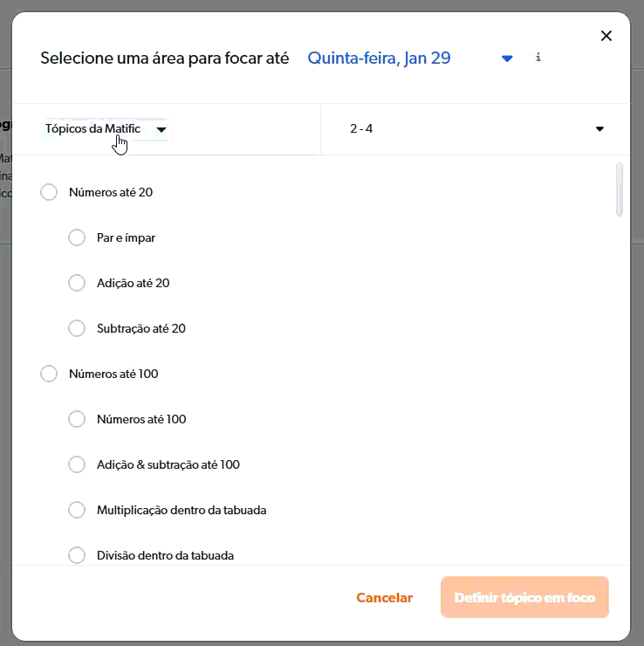Select the Adição & subtração até 100 radio
The image size is (644, 646).
77,464
